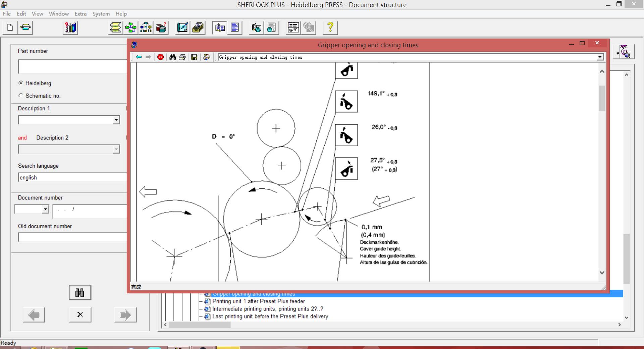This screenshot has height=349, width=644.
Task: Go back with the cyan arrow in the Gripper window
Action: pyautogui.click(x=139, y=57)
